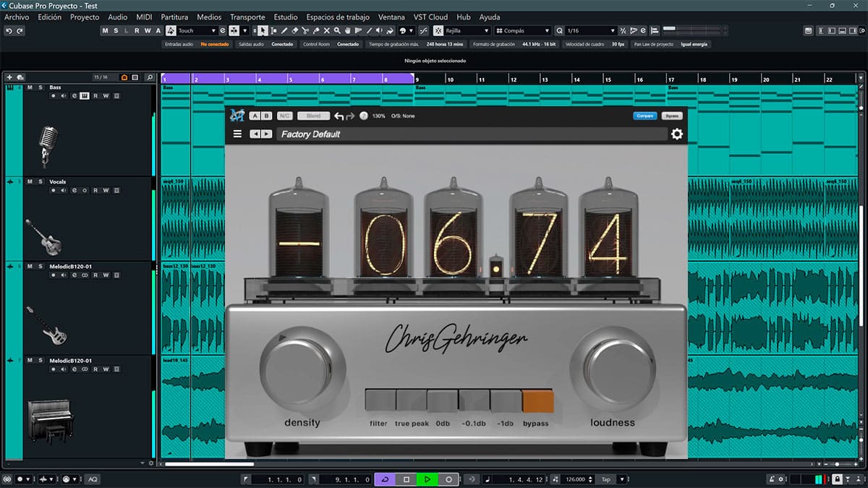This screenshot has width=868, height=488.
Task: Click the tempo 126.000 field
Action: pos(576,479)
